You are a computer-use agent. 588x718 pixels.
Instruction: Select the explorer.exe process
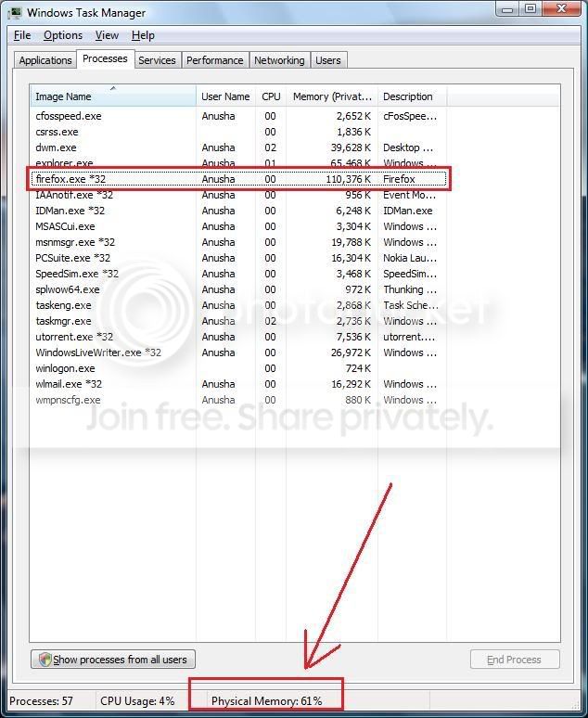[x=238, y=163]
